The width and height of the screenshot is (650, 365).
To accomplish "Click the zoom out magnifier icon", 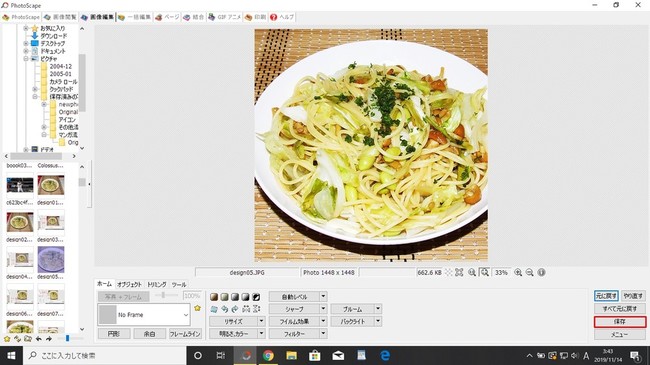I will click(529, 273).
